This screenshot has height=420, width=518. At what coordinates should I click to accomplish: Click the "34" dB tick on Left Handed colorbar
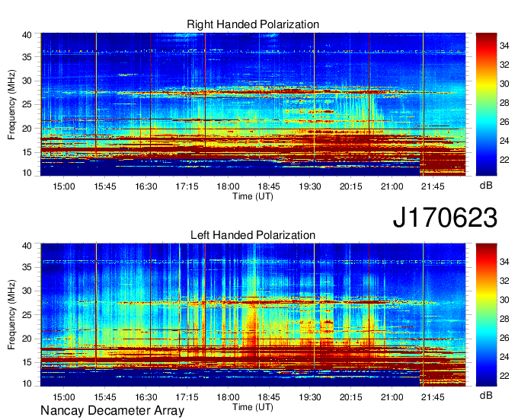[x=504, y=262]
